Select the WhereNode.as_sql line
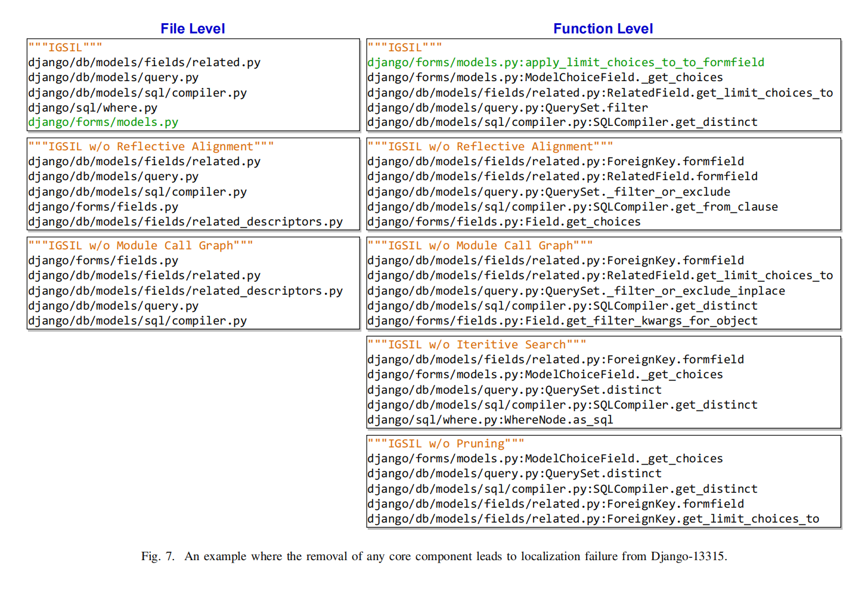This screenshot has height=590, width=868. [491, 420]
